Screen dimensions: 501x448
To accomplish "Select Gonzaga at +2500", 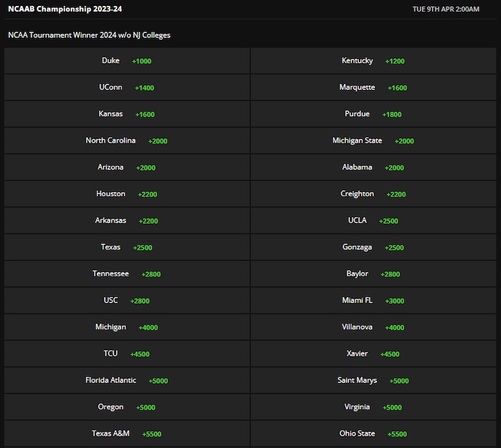I will click(x=373, y=247).
